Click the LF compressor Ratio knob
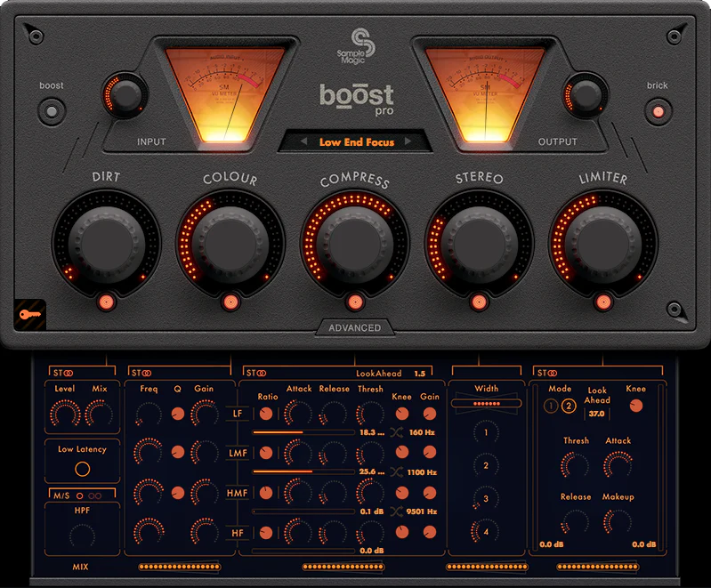Image resolution: width=711 pixels, height=588 pixels. (266, 414)
